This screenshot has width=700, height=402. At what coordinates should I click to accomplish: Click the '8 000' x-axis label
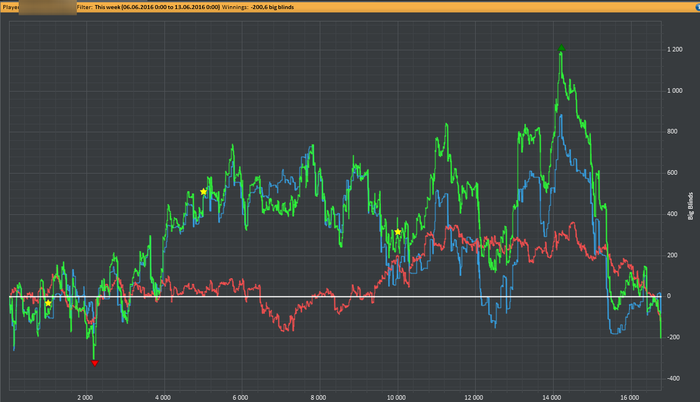[318, 398]
